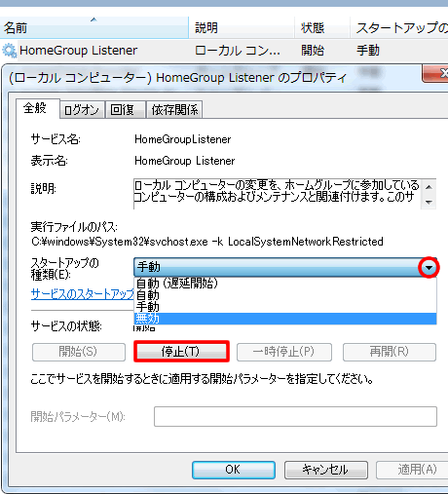
Task: Click the 停止(T) button
Action: click(181, 352)
